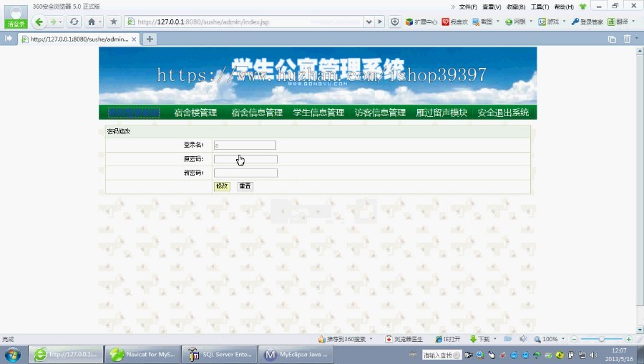Open 学生信息管理 navigation item
644x364 pixels.
[x=318, y=112]
